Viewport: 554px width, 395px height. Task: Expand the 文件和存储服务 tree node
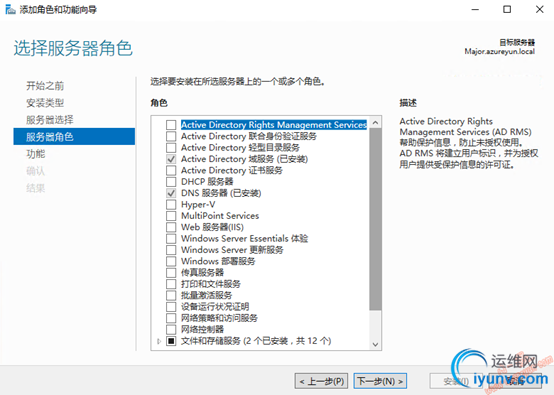point(159,341)
